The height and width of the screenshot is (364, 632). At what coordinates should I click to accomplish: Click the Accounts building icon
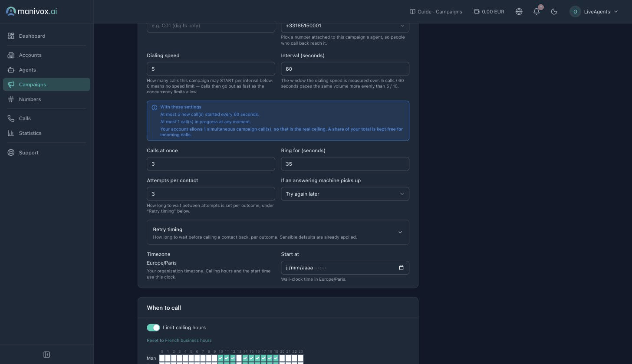11,55
